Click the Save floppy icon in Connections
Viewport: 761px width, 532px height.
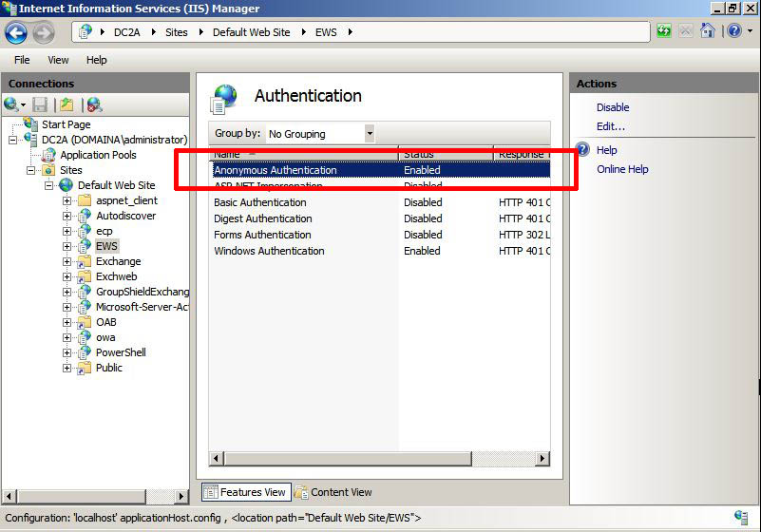pos(40,104)
